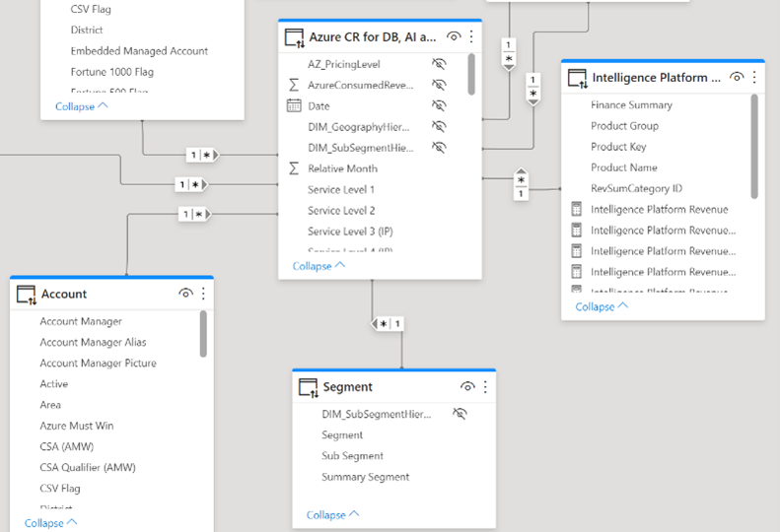Click the Account table header icon
This screenshot has height=532, width=780.
27,295
